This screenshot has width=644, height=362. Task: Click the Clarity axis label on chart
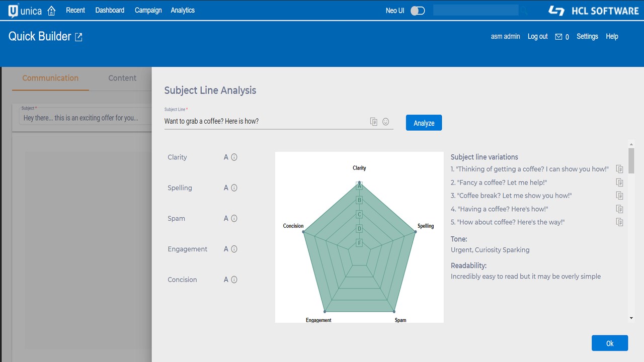359,168
